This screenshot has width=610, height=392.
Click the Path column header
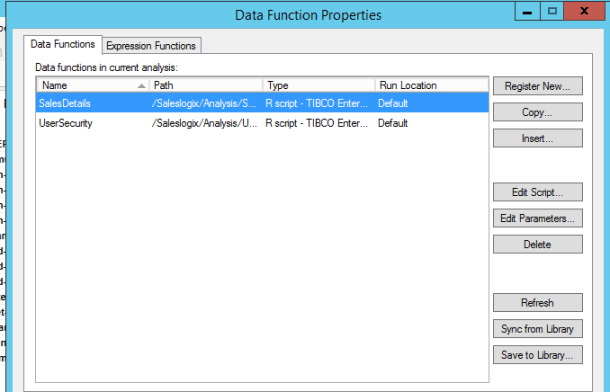[x=205, y=85]
